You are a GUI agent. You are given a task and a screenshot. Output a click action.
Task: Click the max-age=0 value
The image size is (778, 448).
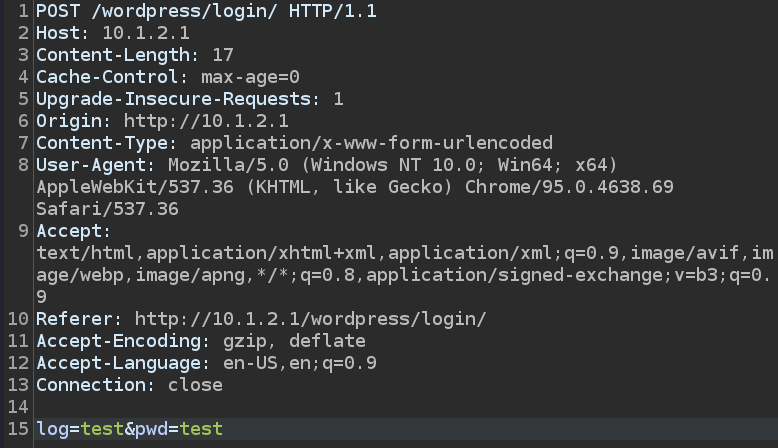coord(250,77)
